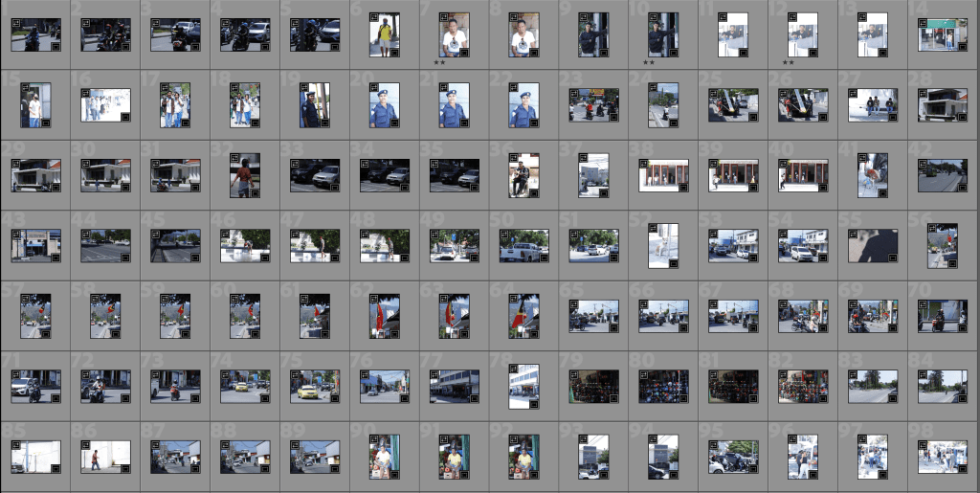Click the lower-right badge on photo 7
Screen dimensions: 980x493
[463, 52]
